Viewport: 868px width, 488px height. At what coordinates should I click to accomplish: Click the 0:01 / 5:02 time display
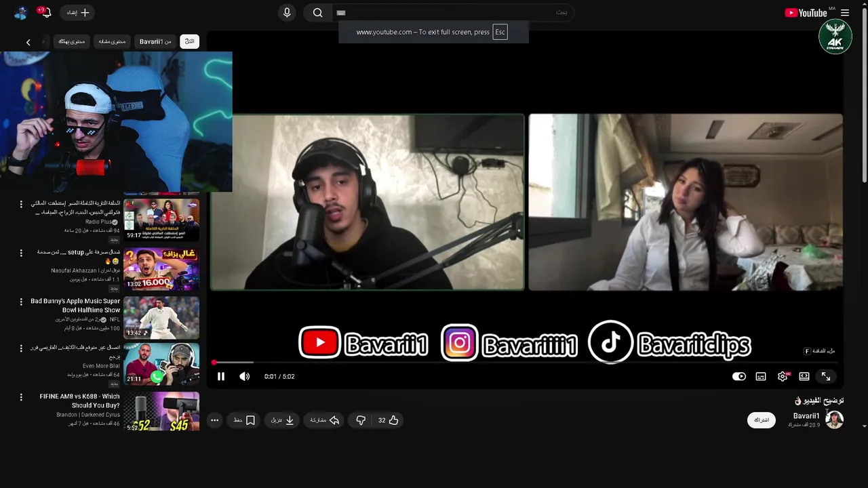tap(279, 377)
